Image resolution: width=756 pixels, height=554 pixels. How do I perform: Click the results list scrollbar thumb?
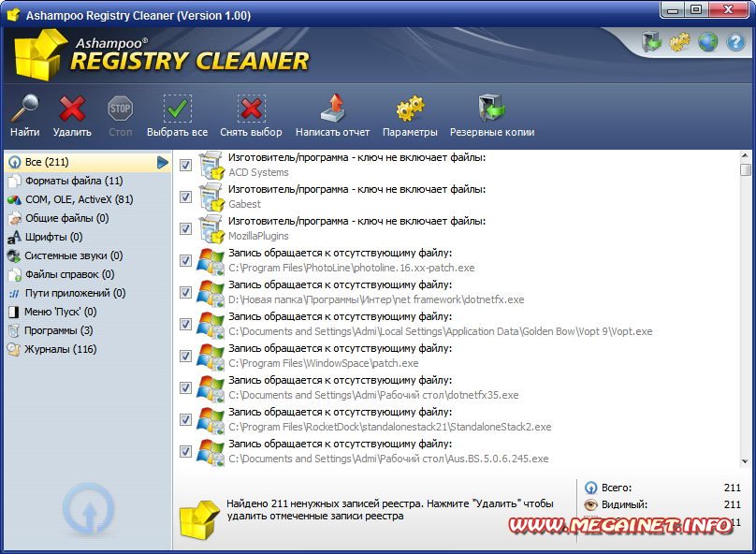tap(746, 169)
